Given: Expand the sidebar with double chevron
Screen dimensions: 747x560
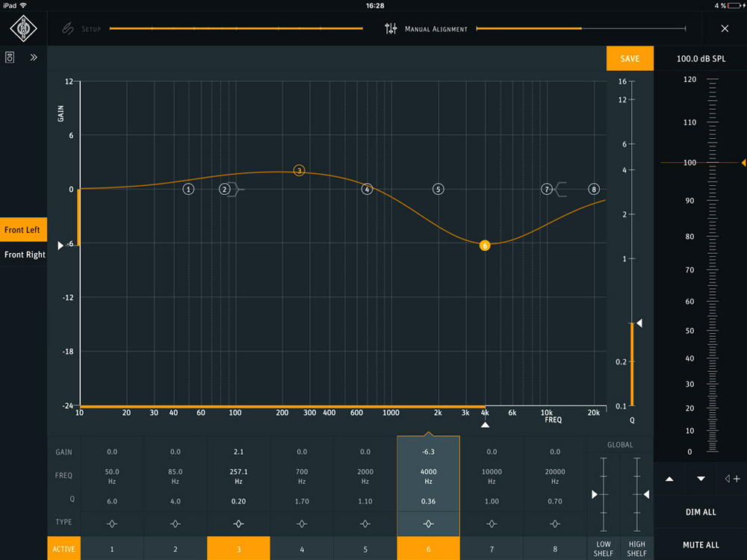Looking at the screenshot, I should pyautogui.click(x=34, y=57).
